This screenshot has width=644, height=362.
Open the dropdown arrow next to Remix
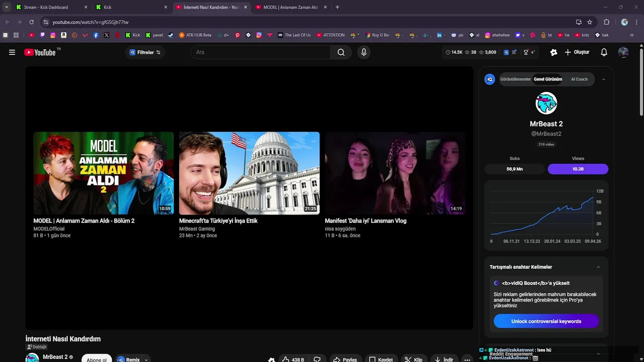click(x=146, y=359)
